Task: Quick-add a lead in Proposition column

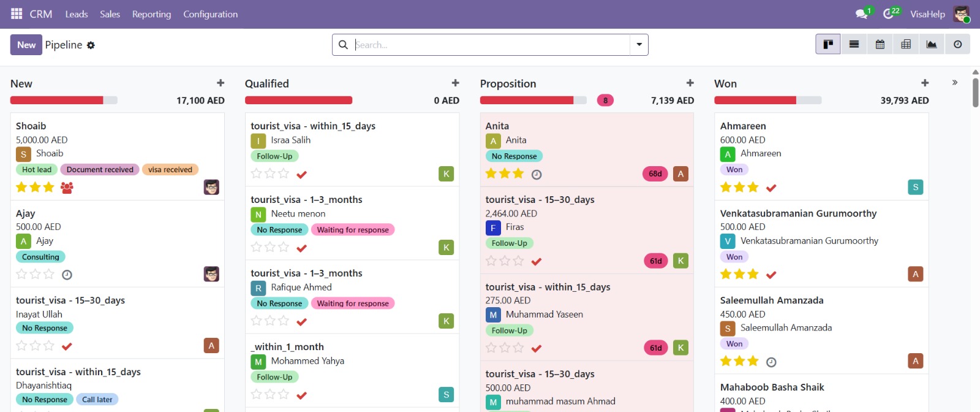Action: click(690, 83)
